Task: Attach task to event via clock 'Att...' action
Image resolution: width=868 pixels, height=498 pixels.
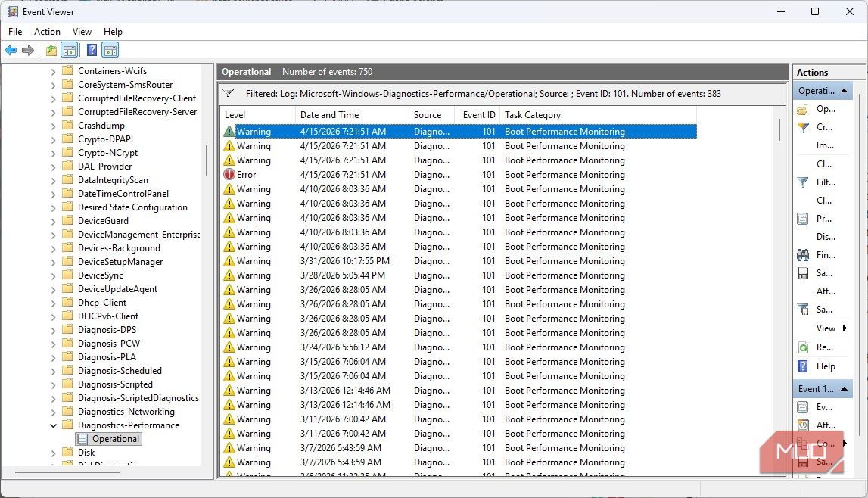Action: point(802,425)
